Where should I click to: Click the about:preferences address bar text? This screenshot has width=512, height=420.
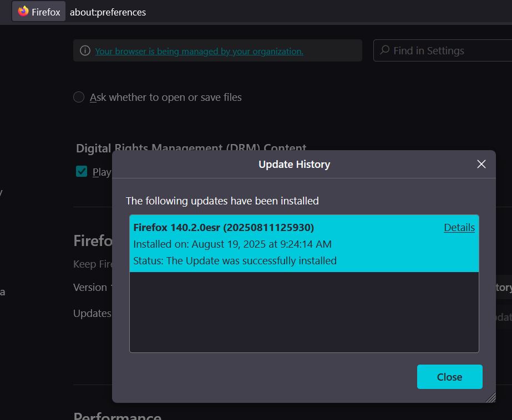pos(108,12)
